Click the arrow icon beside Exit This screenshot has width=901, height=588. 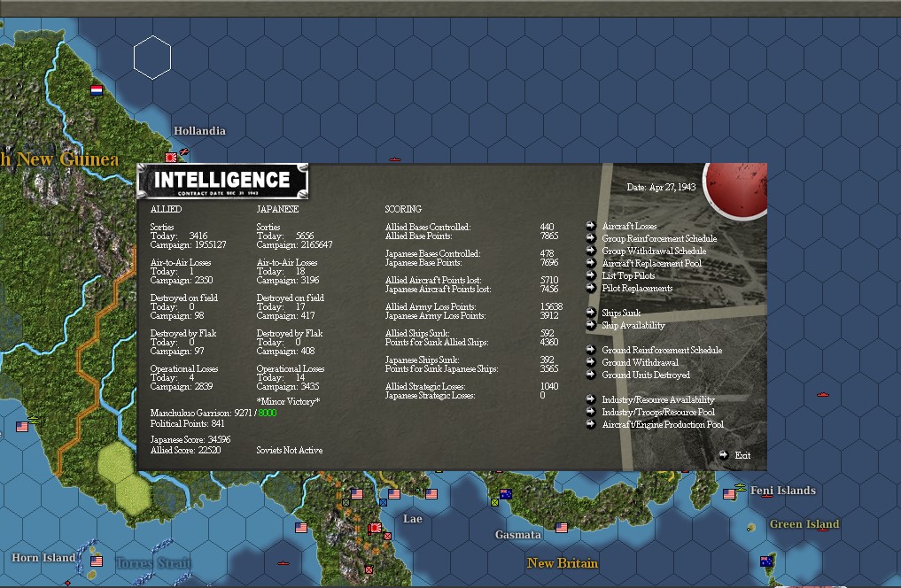pyautogui.click(x=726, y=455)
